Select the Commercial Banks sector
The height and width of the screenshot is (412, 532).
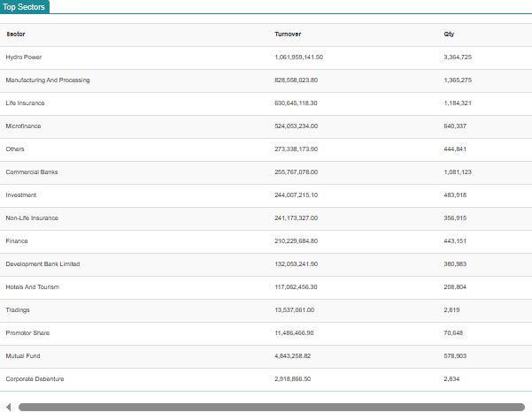[32, 172]
